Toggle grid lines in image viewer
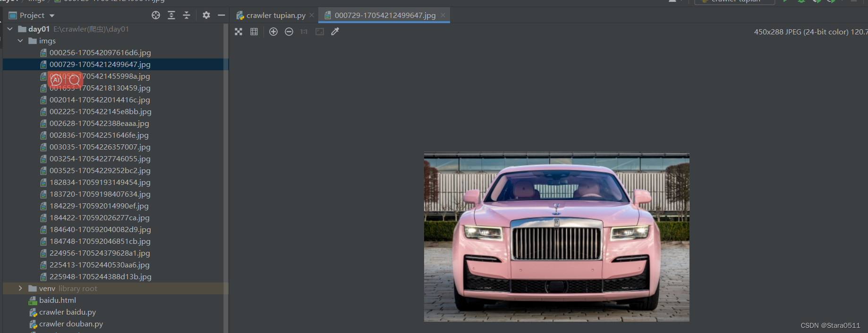868x333 pixels. tap(254, 32)
